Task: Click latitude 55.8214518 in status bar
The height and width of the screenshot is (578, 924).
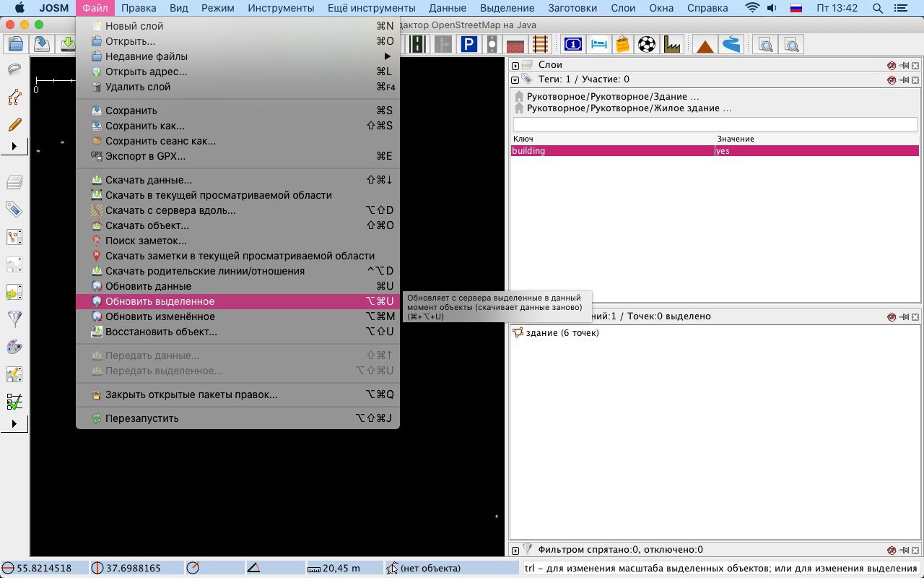Action: [43, 568]
